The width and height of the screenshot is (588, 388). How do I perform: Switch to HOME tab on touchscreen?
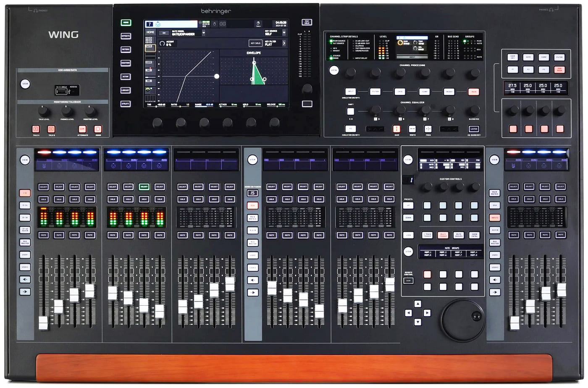coord(150,32)
